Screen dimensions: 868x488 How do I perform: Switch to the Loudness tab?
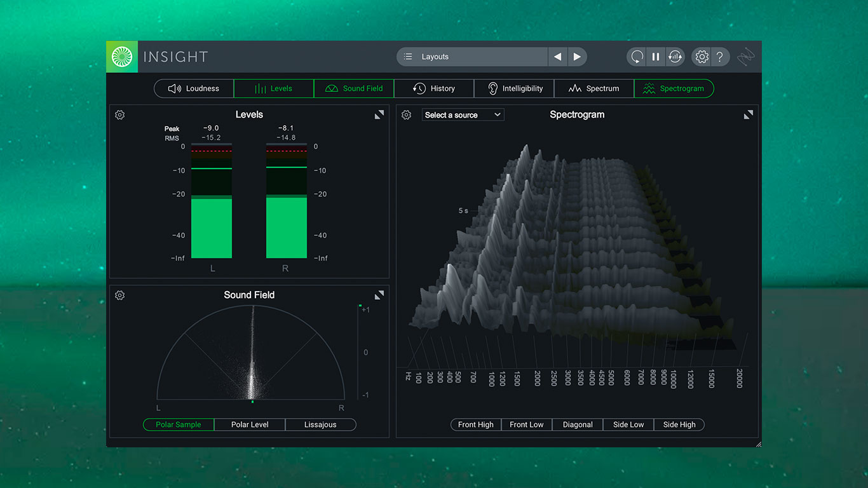pos(193,88)
